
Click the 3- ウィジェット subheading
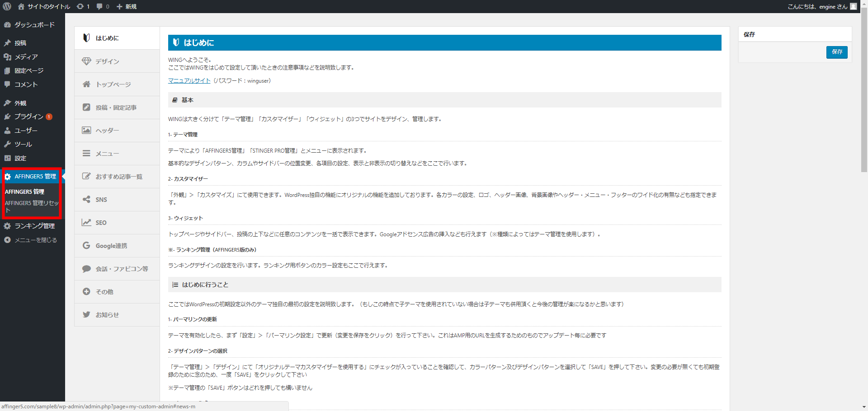[185, 218]
